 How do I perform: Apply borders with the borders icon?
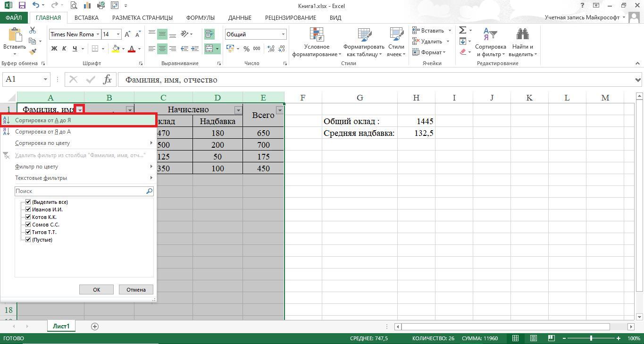click(x=95, y=49)
